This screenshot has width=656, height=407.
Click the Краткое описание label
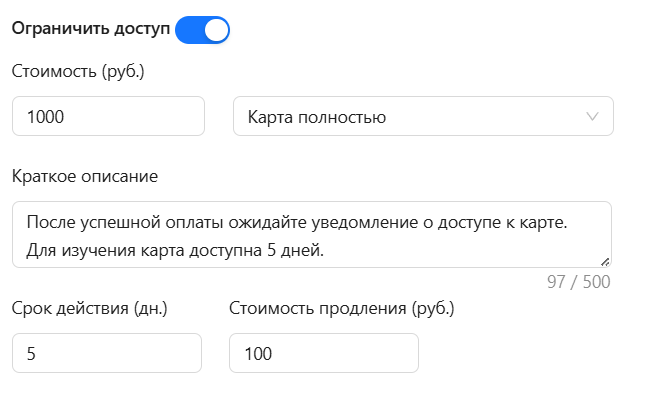[85, 177]
